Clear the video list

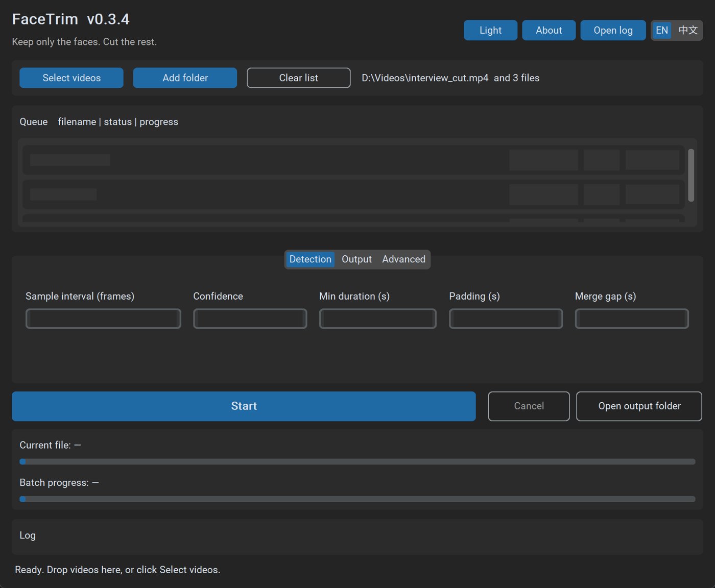(299, 78)
